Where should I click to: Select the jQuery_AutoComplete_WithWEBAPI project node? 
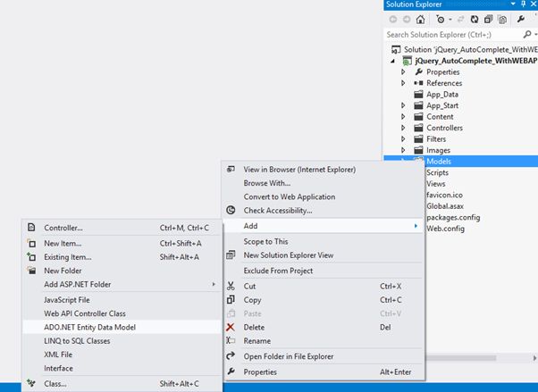pyautogui.click(x=470, y=61)
